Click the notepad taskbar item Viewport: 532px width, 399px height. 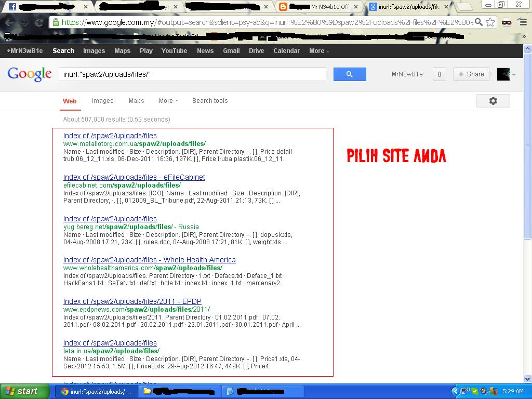click(x=262, y=392)
